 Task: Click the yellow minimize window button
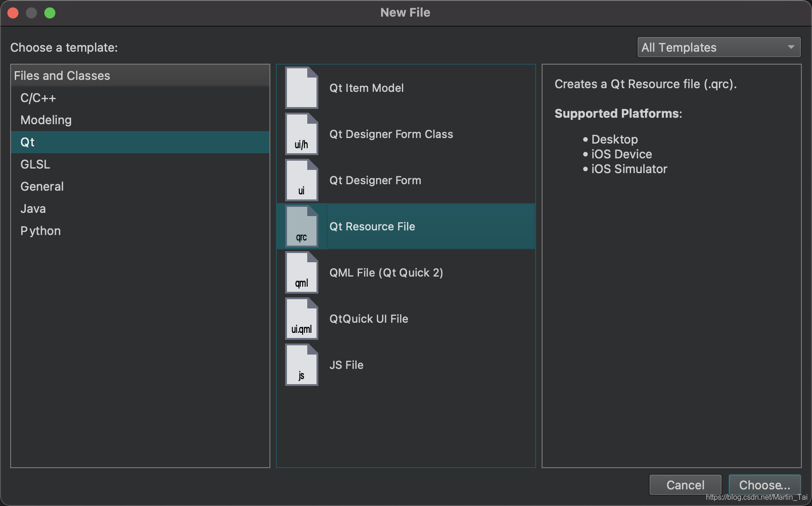point(31,13)
